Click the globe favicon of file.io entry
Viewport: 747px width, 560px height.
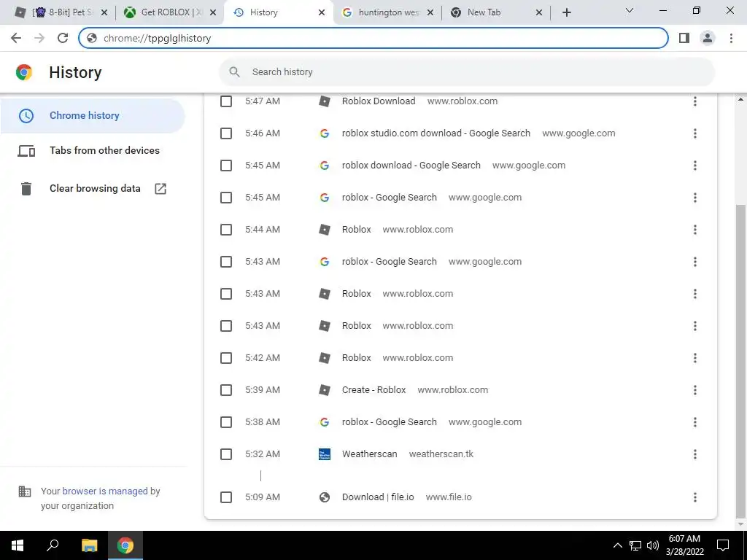(325, 497)
